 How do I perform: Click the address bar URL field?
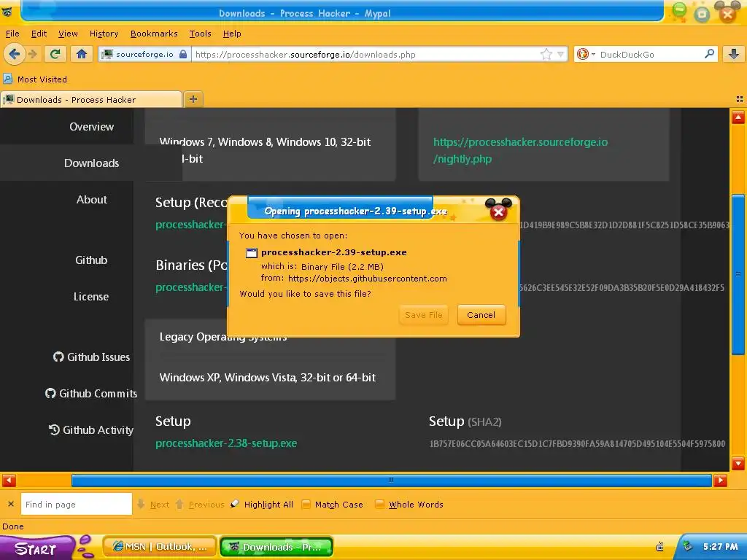[365, 54]
